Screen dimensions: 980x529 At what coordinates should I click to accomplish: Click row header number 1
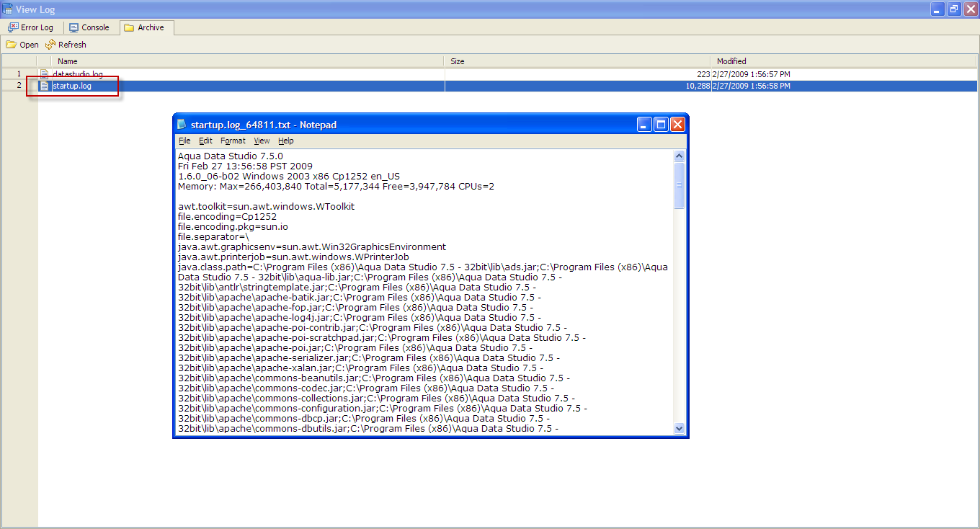19,74
